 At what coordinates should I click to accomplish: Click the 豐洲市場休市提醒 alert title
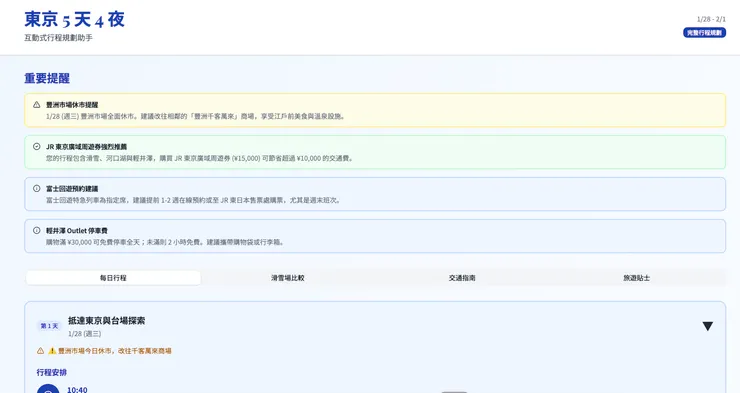pyautogui.click(x=72, y=105)
